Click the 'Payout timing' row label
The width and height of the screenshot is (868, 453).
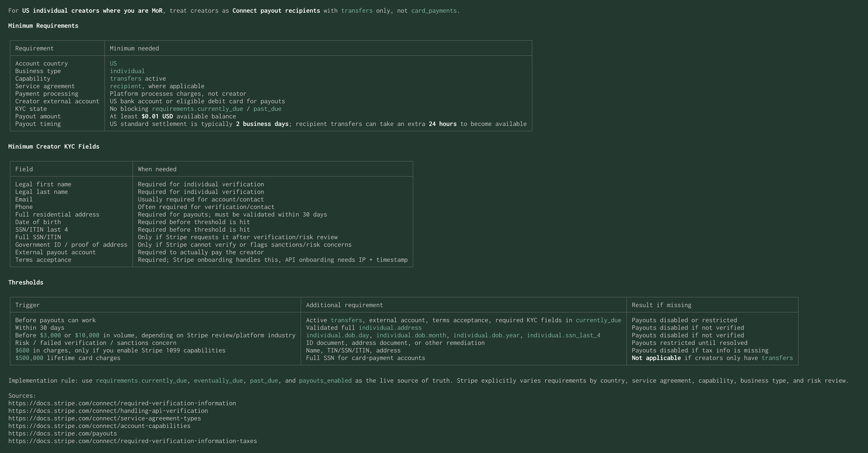pyautogui.click(x=38, y=124)
